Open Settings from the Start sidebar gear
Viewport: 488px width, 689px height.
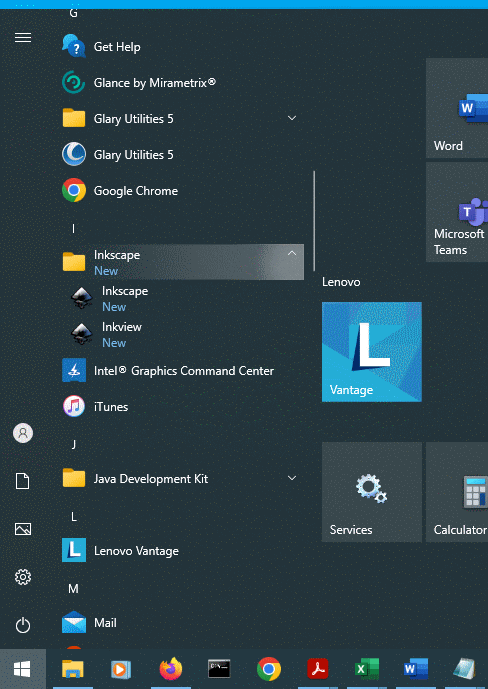(x=23, y=577)
